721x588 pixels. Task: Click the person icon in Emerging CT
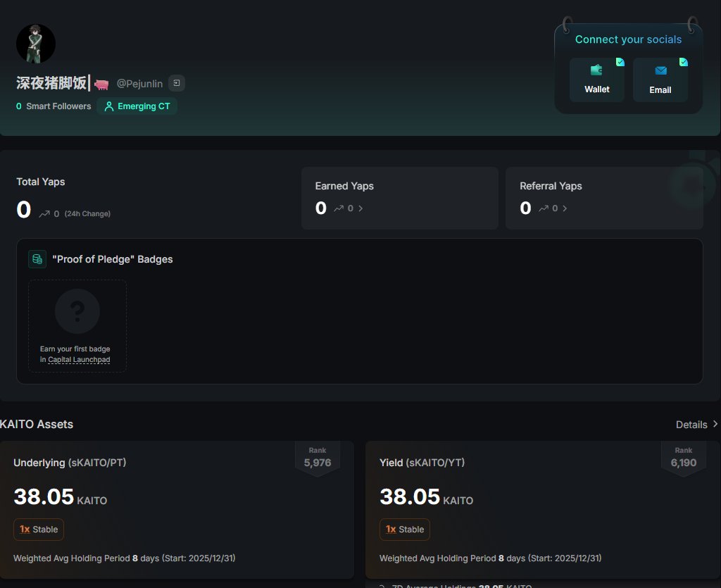click(109, 106)
